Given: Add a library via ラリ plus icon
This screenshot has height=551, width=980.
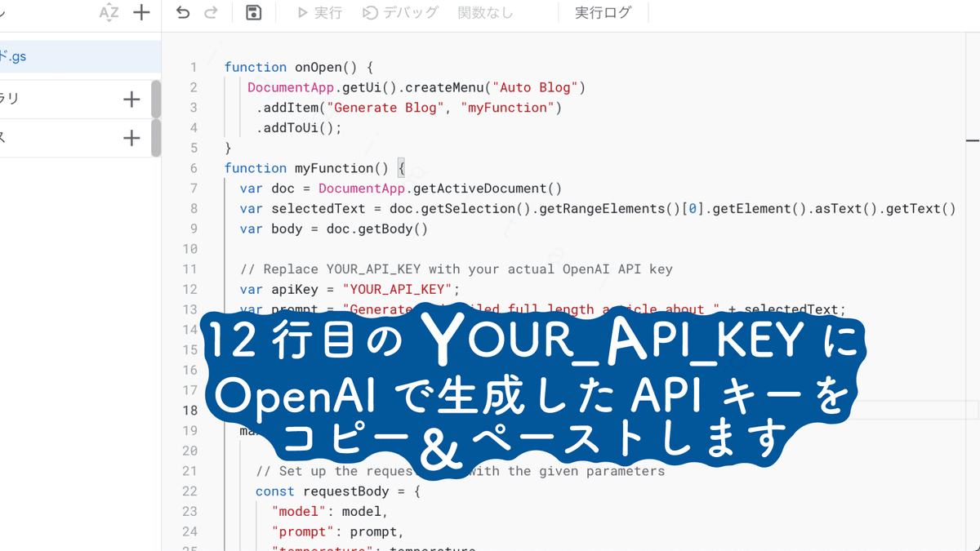Looking at the screenshot, I should [131, 100].
